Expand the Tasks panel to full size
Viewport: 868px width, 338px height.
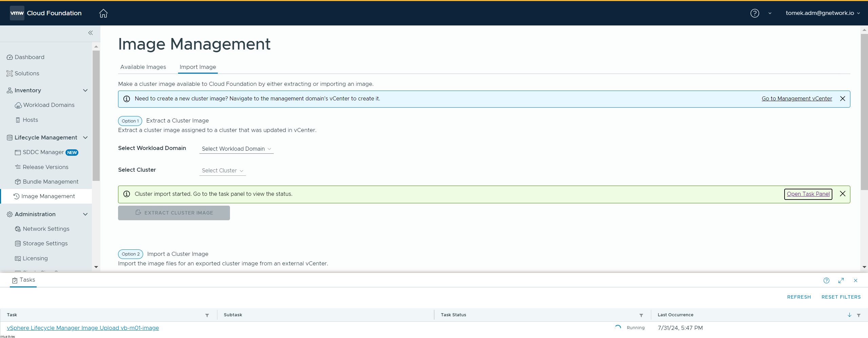click(x=841, y=280)
